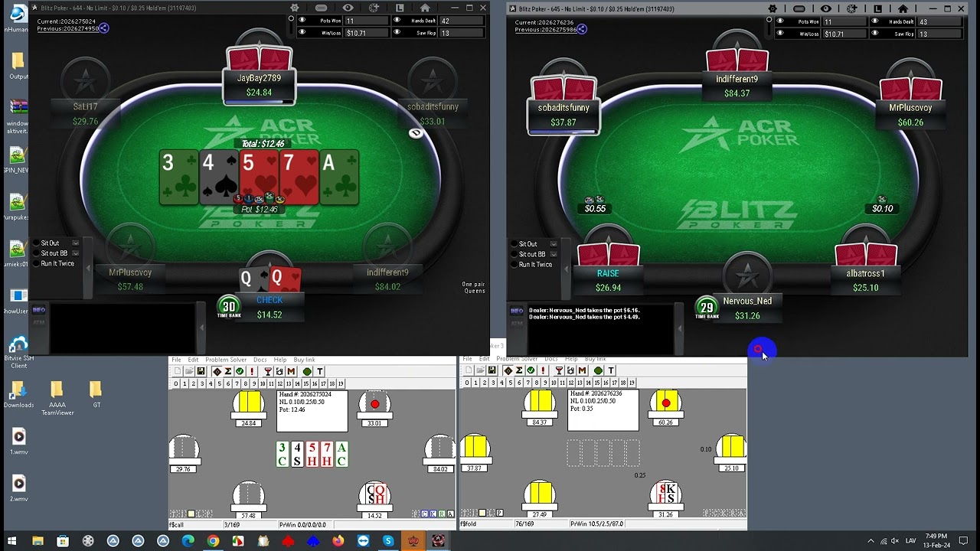
Task: Open Firefox from taskbar
Action: pos(338,541)
